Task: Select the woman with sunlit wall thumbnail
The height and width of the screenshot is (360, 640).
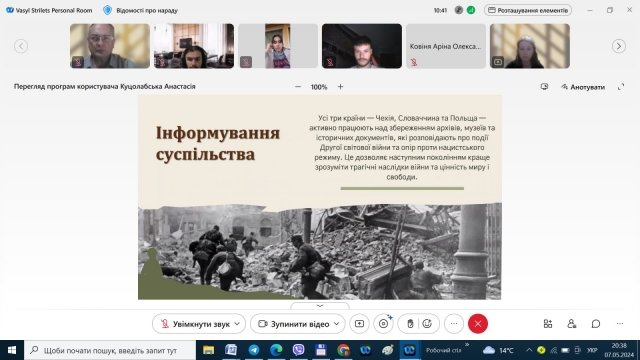Action: (530, 46)
